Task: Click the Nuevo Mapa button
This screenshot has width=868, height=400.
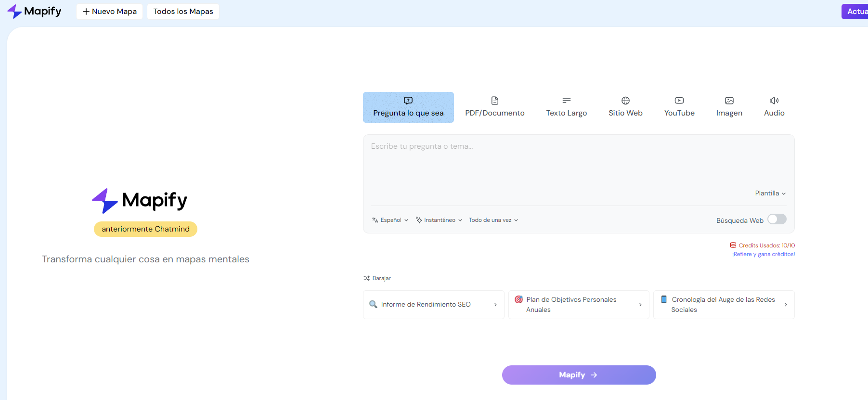Action: tap(109, 12)
